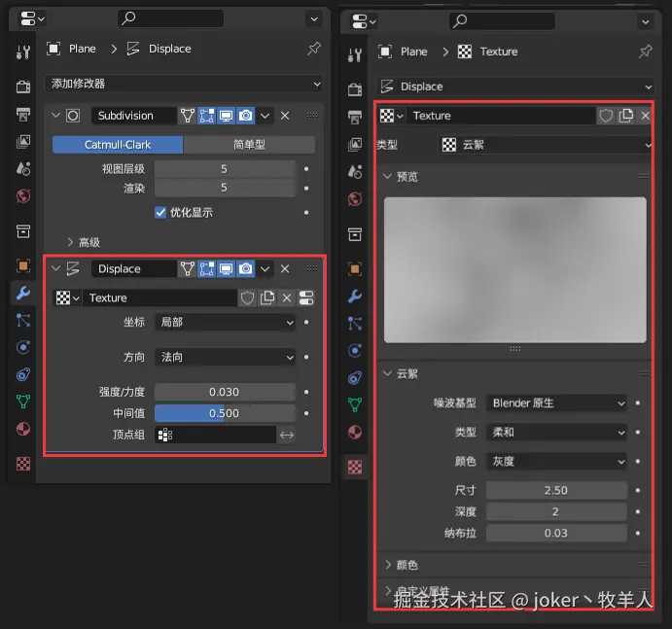Open Texture properties tab in left panel
Screen dimensions: 672x629
pos(23,464)
